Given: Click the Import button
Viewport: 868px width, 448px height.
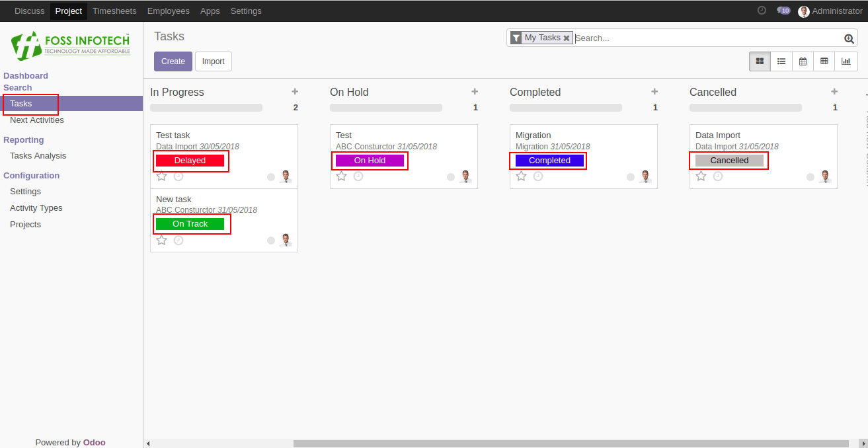Looking at the screenshot, I should point(214,61).
